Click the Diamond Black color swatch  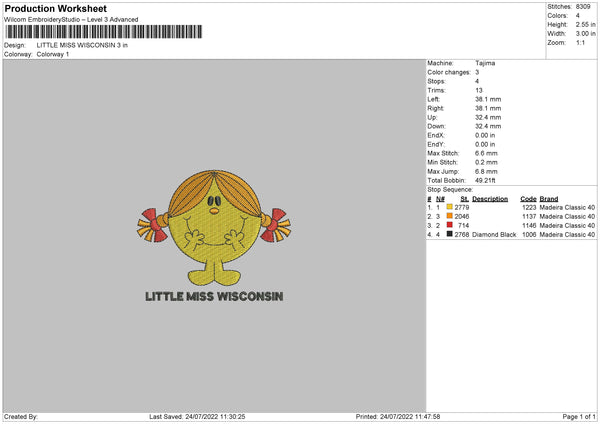point(449,234)
